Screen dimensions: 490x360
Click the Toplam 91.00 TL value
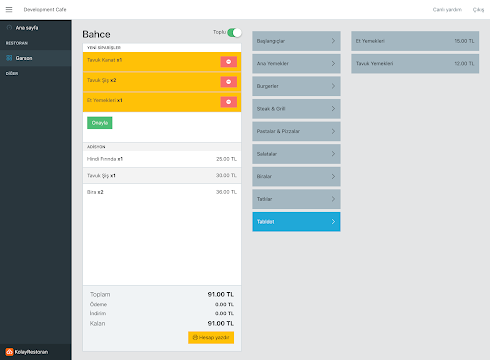pyautogui.click(x=221, y=294)
